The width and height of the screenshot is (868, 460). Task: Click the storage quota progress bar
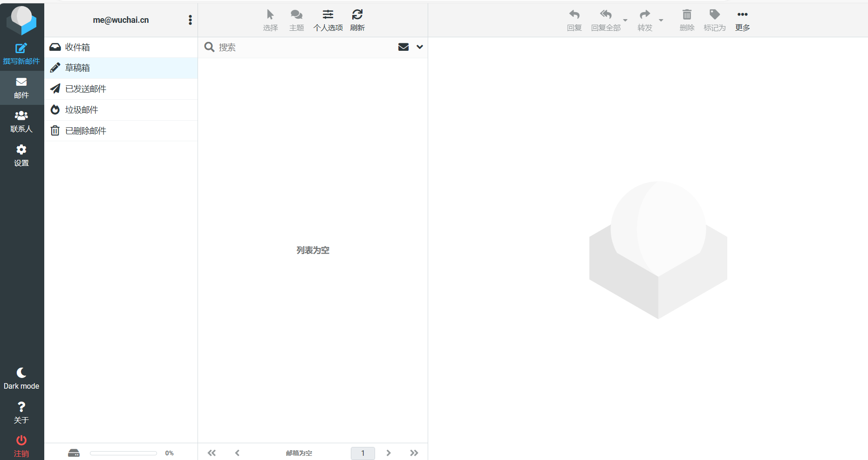click(123, 453)
